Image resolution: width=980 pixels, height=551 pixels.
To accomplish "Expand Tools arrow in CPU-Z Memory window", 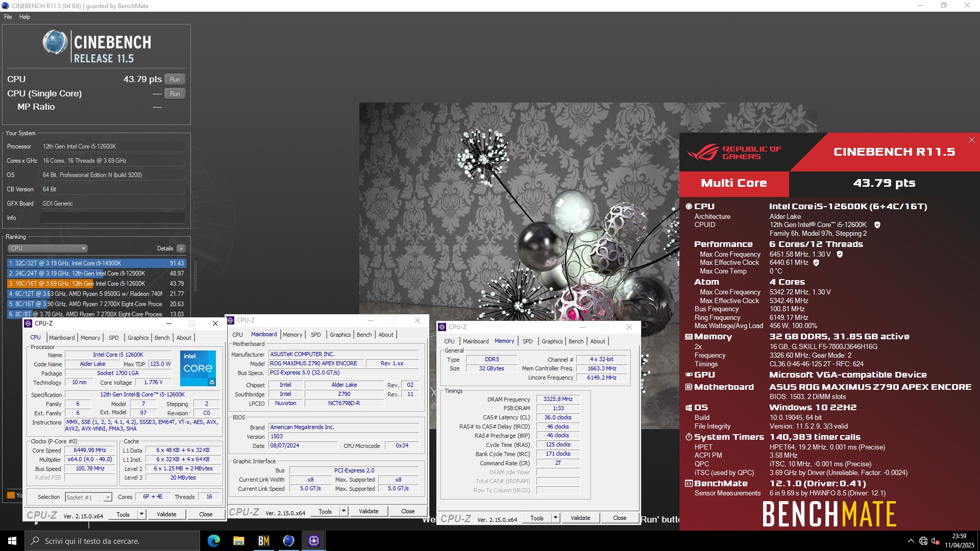I will tap(555, 518).
